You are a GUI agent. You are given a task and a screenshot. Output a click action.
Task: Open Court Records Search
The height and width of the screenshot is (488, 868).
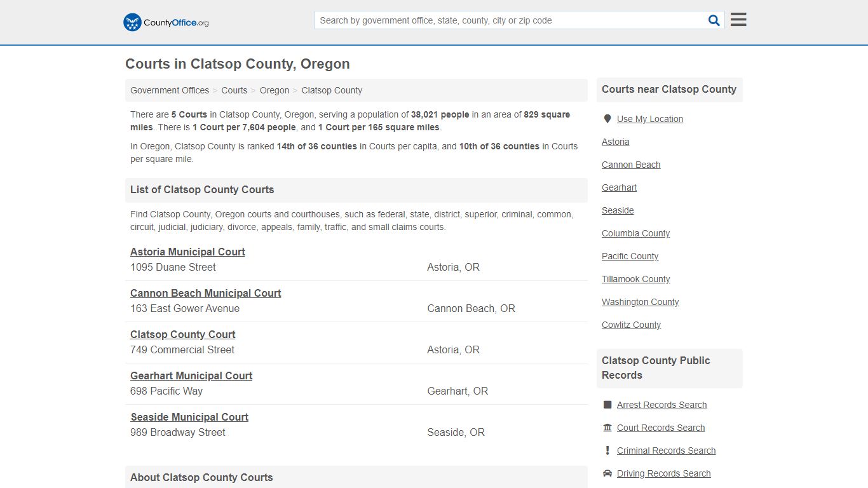(661, 428)
